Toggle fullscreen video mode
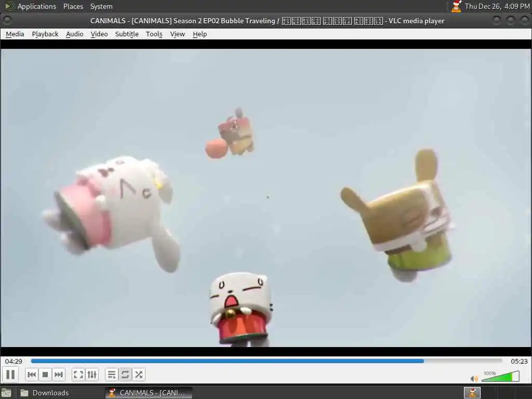This screenshot has height=399, width=532. (x=78, y=375)
